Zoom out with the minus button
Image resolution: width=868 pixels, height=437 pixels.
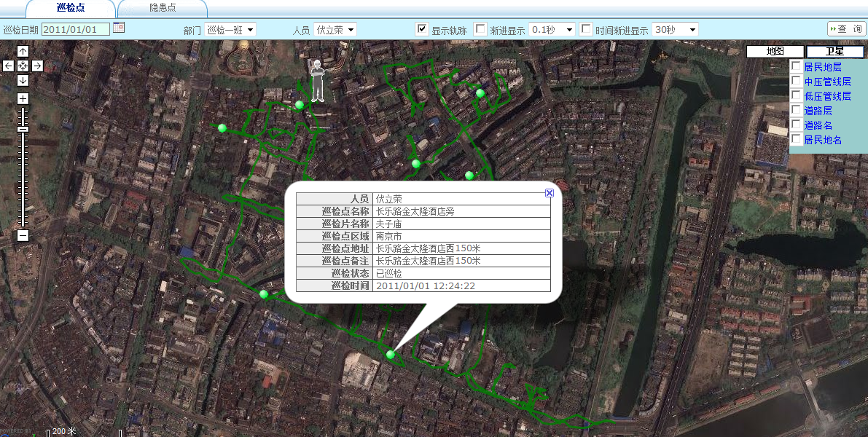(23, 236)
